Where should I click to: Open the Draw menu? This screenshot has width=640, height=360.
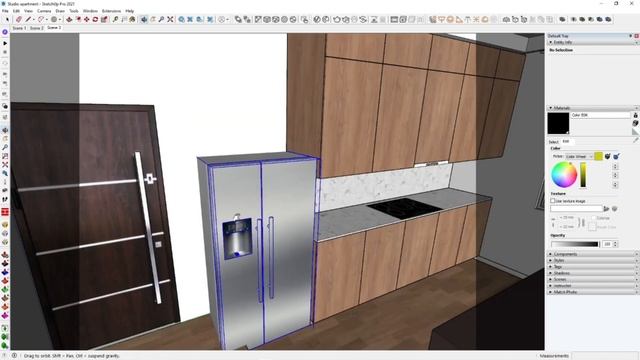point(60,11)
